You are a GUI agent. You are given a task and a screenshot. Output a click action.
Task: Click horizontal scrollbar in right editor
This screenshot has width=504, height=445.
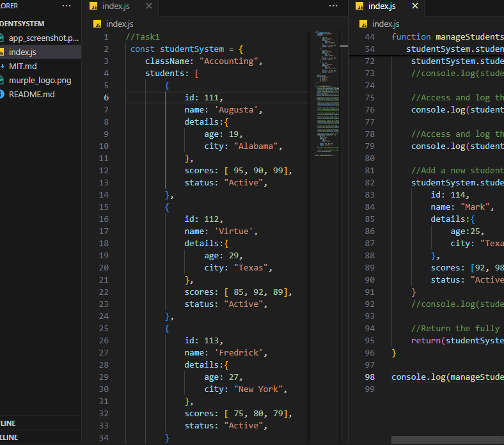tap(448, 440)
